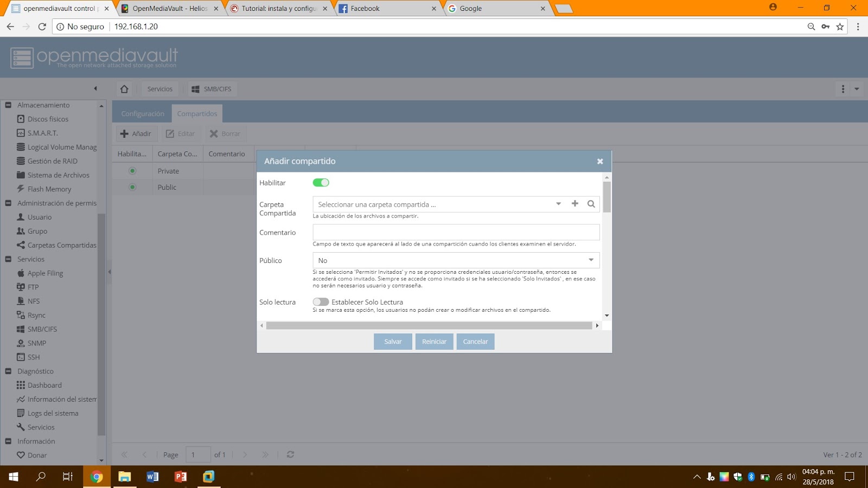Open Discos físicos in the sidebar
Image resolution: width=868 pixels, height=488 pixels.
[48, 119]
